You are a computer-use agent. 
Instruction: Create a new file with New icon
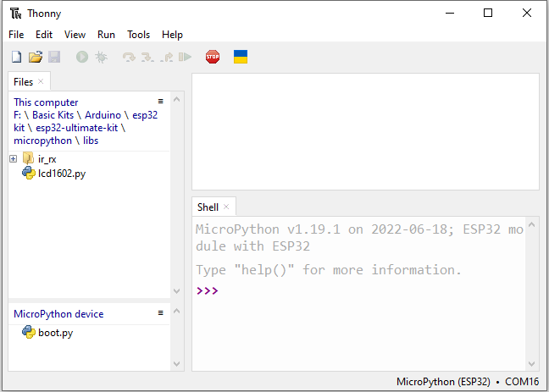point(16,57)
